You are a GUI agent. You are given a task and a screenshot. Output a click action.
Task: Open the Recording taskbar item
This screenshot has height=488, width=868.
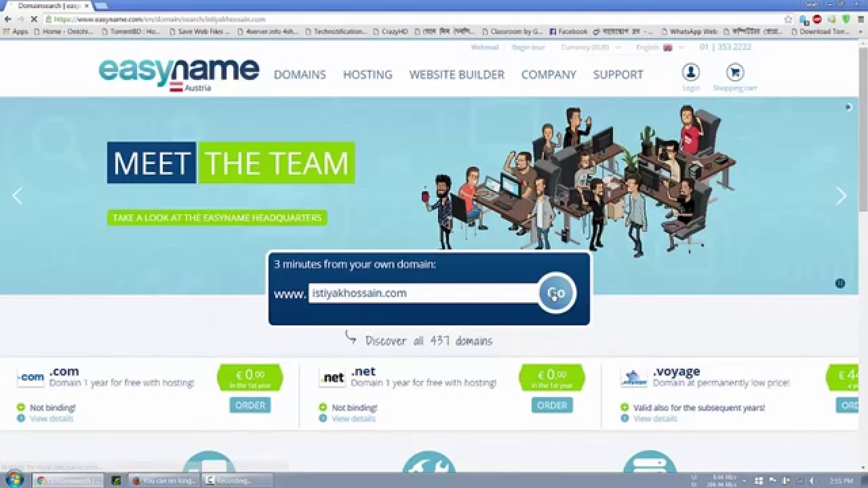pos(237,480)
